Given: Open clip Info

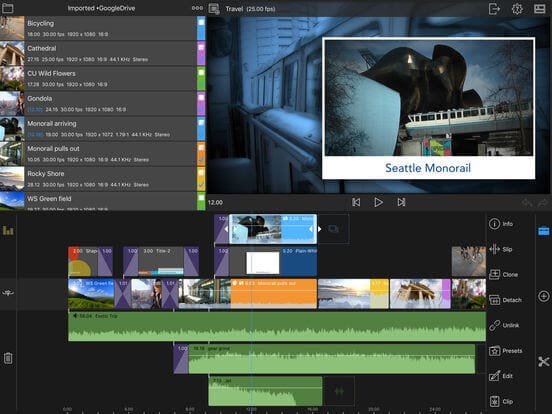Looking at the screenshot, I should (x=501, y=224).
